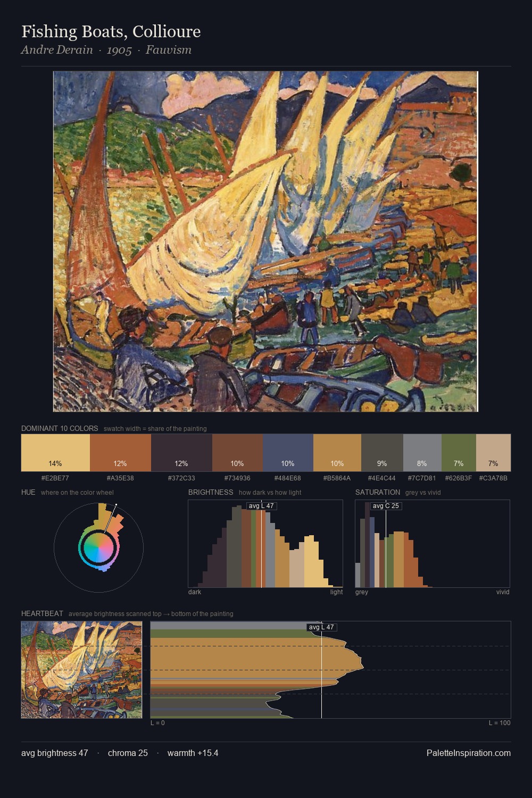This screenshot has width=532, height=798.
Task: Click the avg brightness 47 footer stat
Action: [x=55, y=753]
